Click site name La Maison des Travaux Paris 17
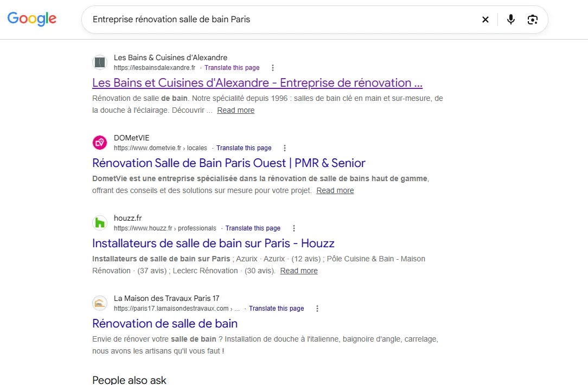 pos(167,298)
